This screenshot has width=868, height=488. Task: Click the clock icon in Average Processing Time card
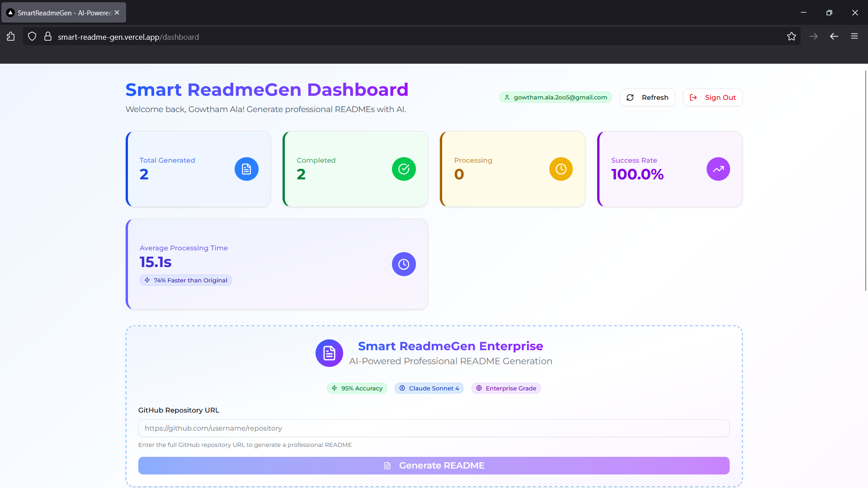click(404, 264)
